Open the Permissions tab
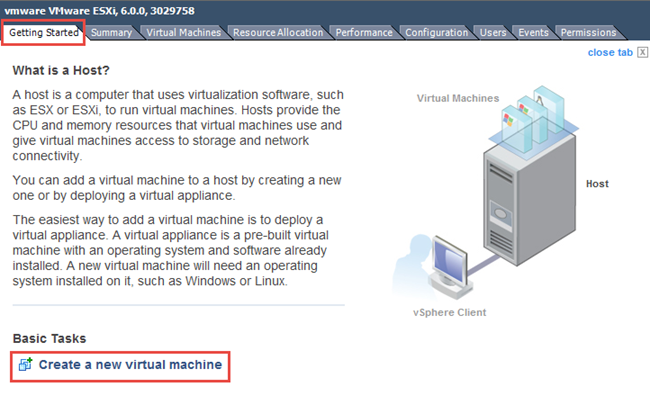The width and height of the screenshot is (650, 396). tap(588, 32)
